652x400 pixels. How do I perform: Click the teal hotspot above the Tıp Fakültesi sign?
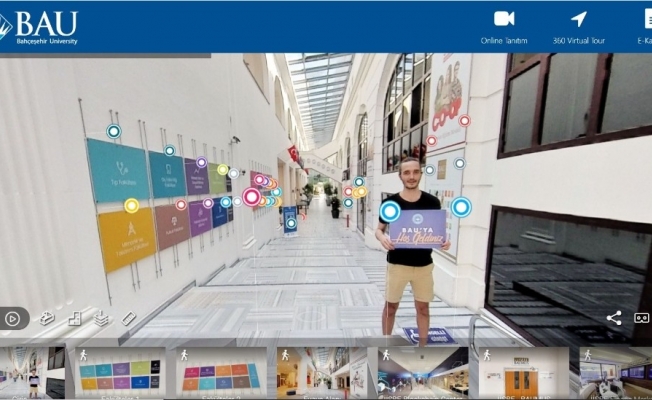click(114, 131)
